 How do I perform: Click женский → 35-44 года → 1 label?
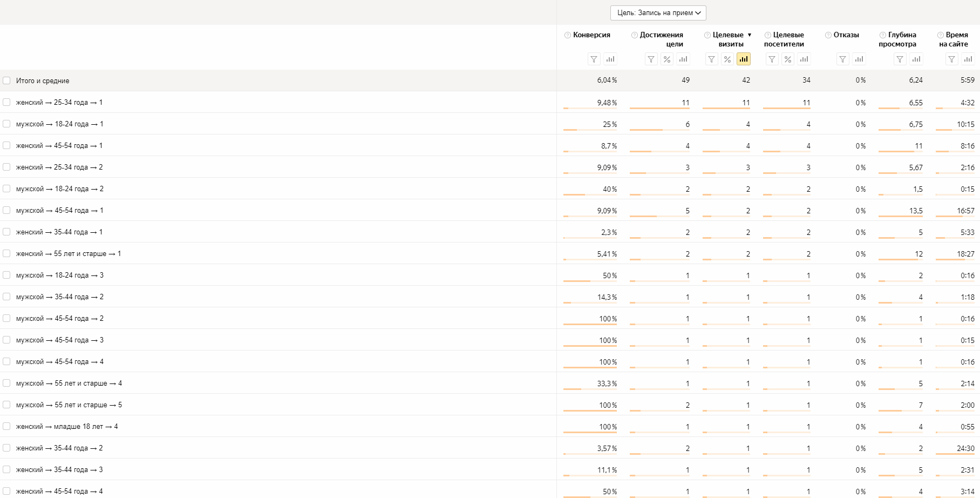pos(59,232)
